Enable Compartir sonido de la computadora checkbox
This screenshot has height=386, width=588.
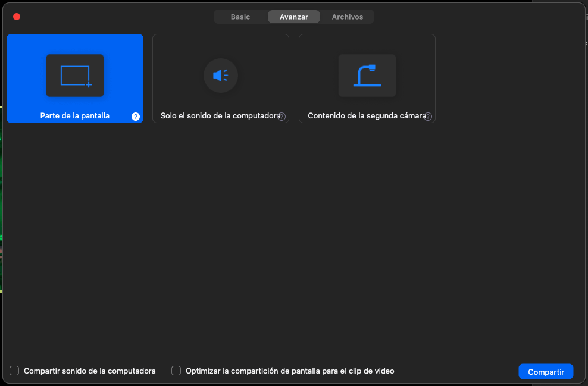point(14,371)
